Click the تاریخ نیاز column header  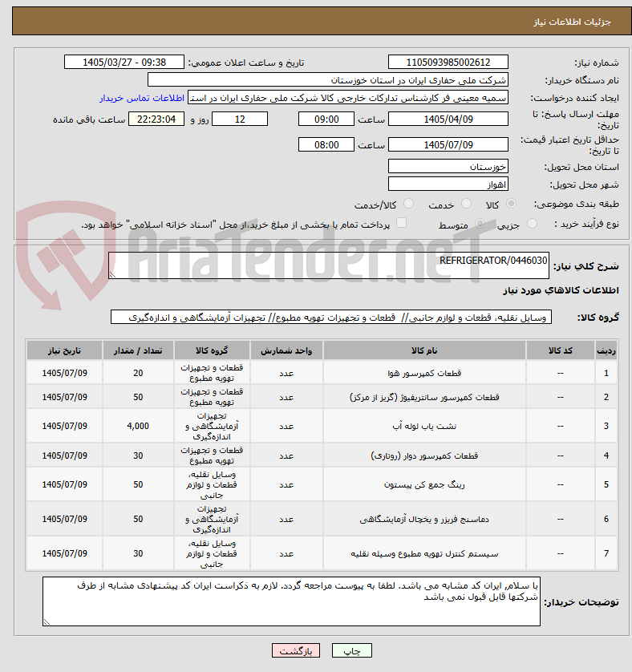click(x=64, y=350)
